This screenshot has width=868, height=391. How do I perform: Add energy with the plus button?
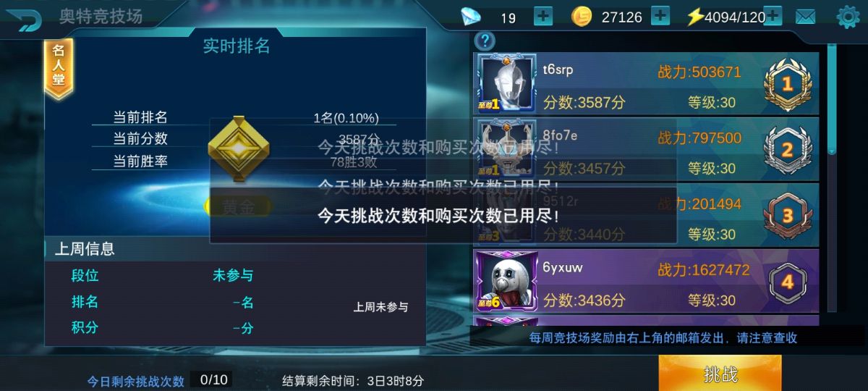tap(773, 16)
